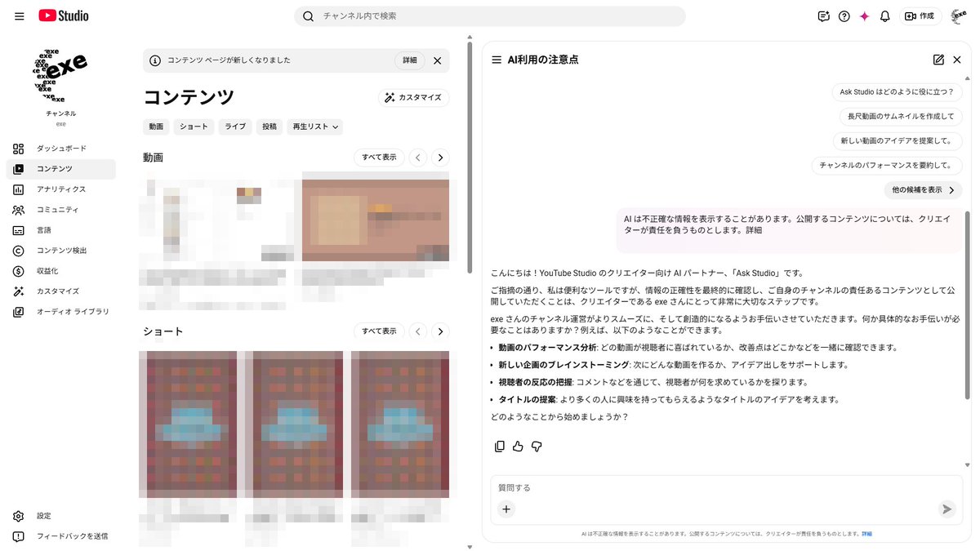
Task: Give thumbs up to the response
Action: (x=518, y=446)
